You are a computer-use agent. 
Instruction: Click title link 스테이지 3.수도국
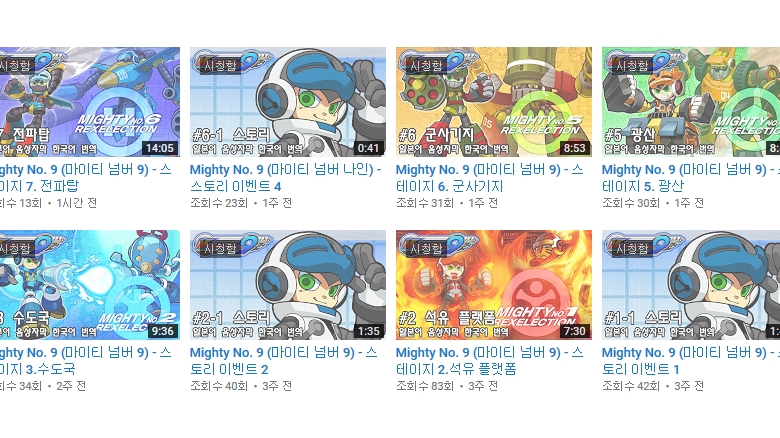[86, 361]
